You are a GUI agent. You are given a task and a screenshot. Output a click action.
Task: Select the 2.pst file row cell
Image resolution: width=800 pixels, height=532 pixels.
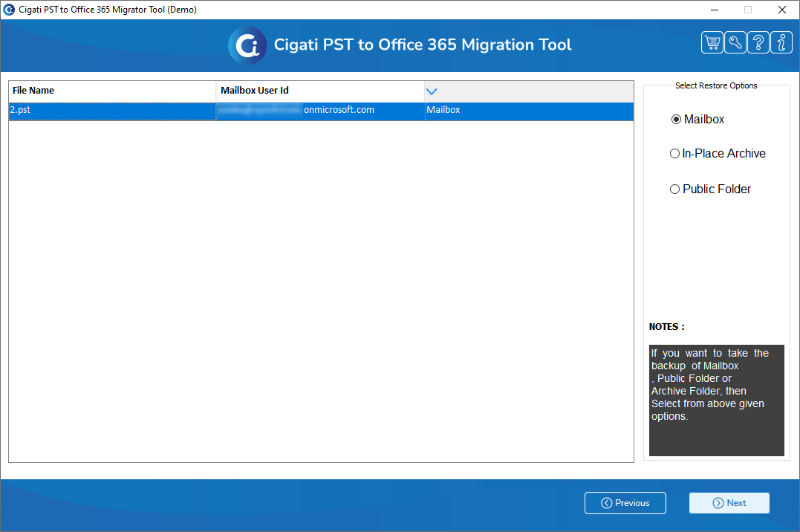[112, 111]
